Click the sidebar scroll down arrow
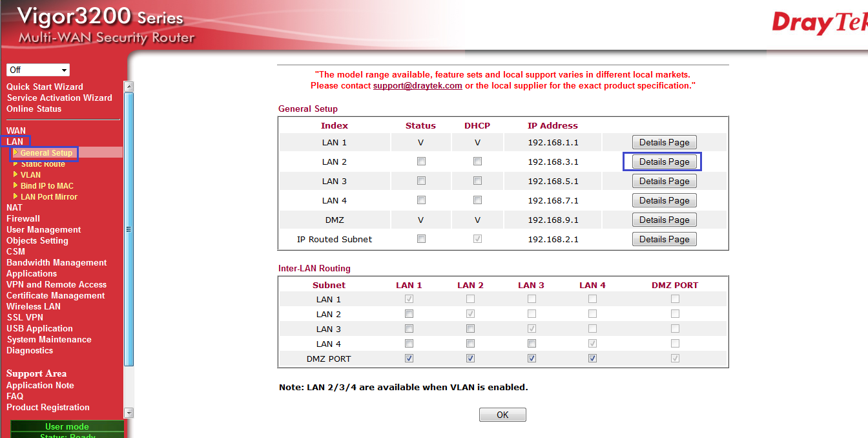The height and width of the screenshot is (438, 868). (x=129, y=413)
